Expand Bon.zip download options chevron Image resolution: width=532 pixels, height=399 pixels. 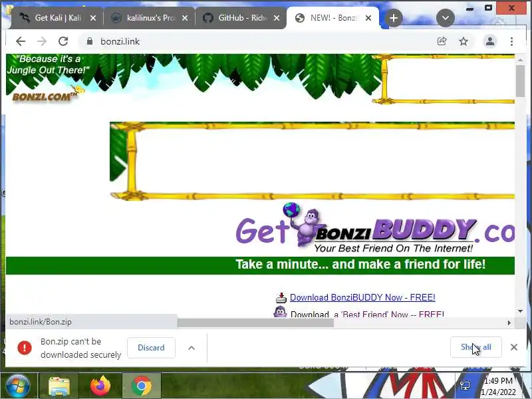(192, 348)
